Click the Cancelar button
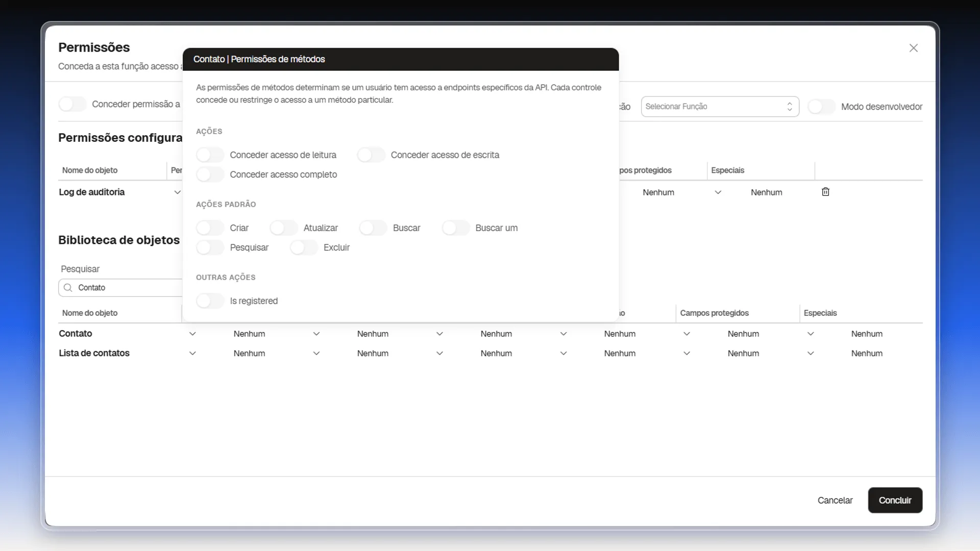980x551 pixels. [x=835, y=500]
